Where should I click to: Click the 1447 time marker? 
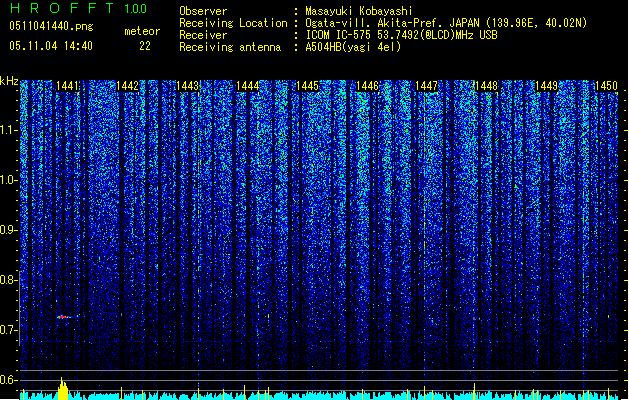(426, 86)
